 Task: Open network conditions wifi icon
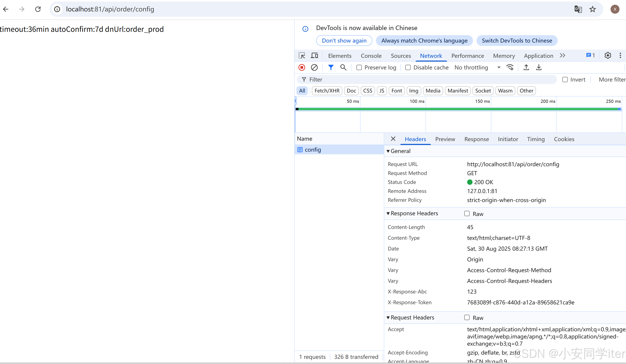click(x=510, y=67)
